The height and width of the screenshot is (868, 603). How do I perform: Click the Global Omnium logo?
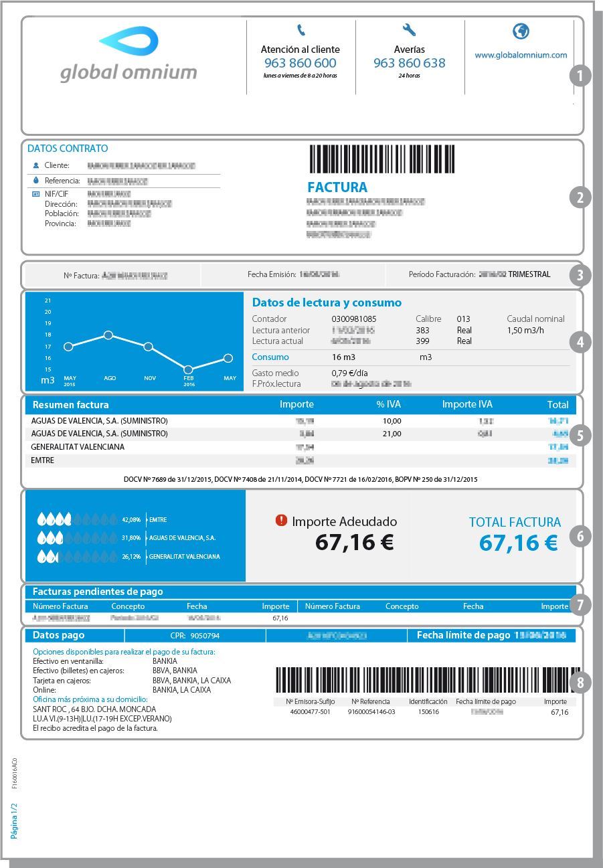coord(128,55)
